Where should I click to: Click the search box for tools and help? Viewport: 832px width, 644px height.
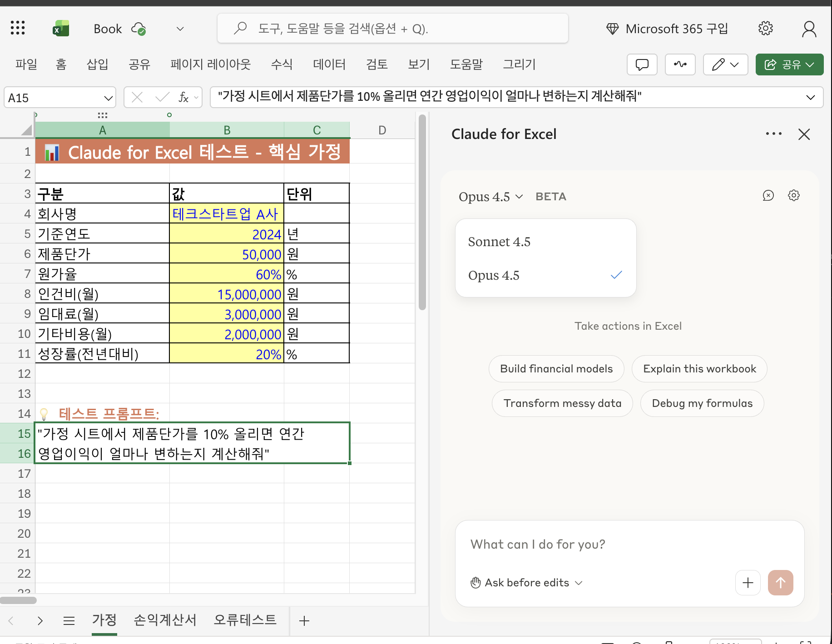click(393, 29)
